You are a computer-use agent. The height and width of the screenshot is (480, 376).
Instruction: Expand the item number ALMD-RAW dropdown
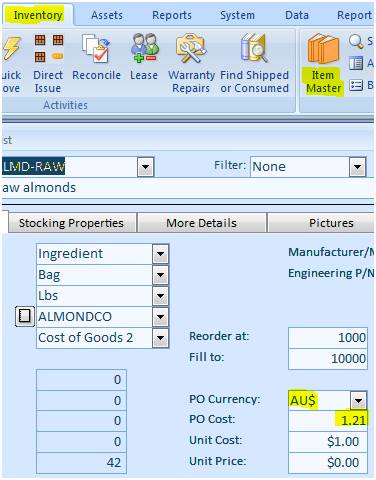tap(146, 166)
